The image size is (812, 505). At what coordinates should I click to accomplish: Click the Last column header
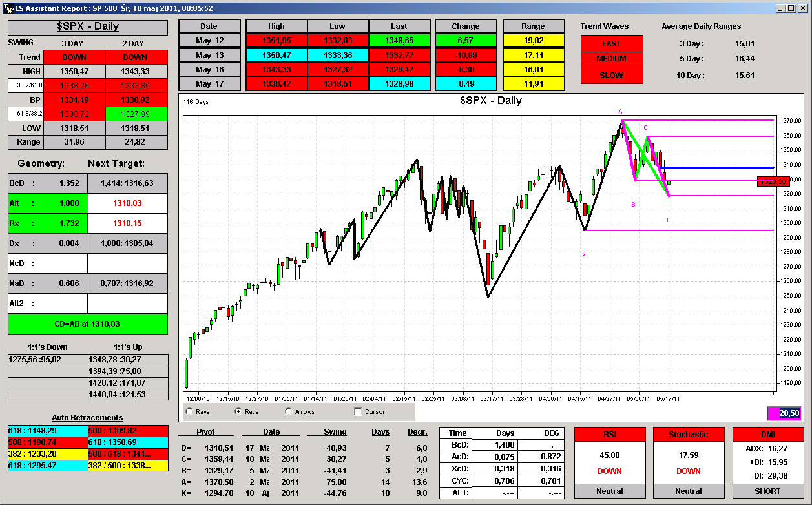pyautogui.click(x=399, y=26)
